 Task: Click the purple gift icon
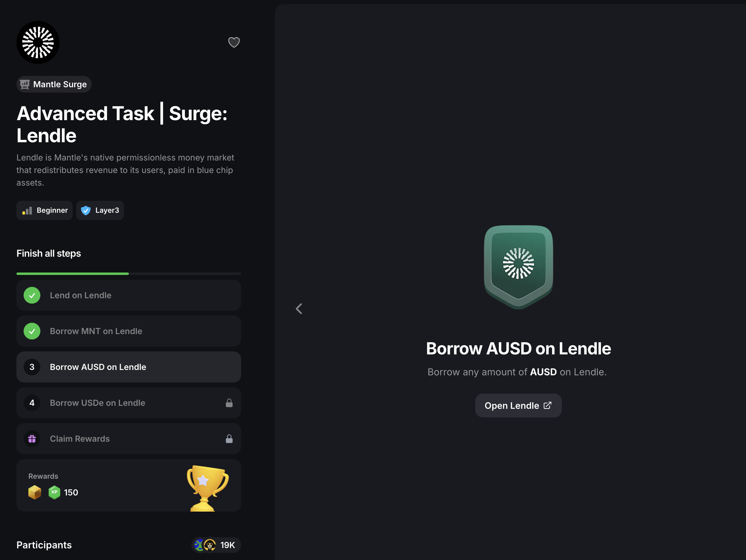pyautogui.click(x=32, y=439)
